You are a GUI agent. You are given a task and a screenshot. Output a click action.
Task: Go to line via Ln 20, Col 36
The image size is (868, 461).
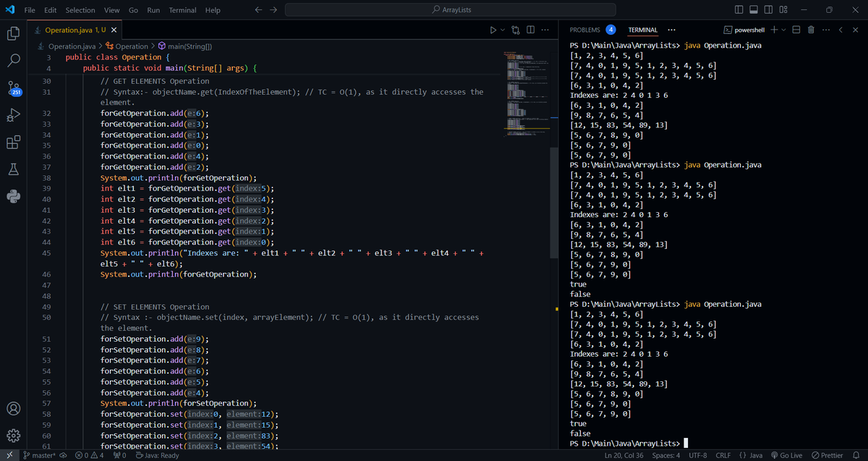pos(624,455)
